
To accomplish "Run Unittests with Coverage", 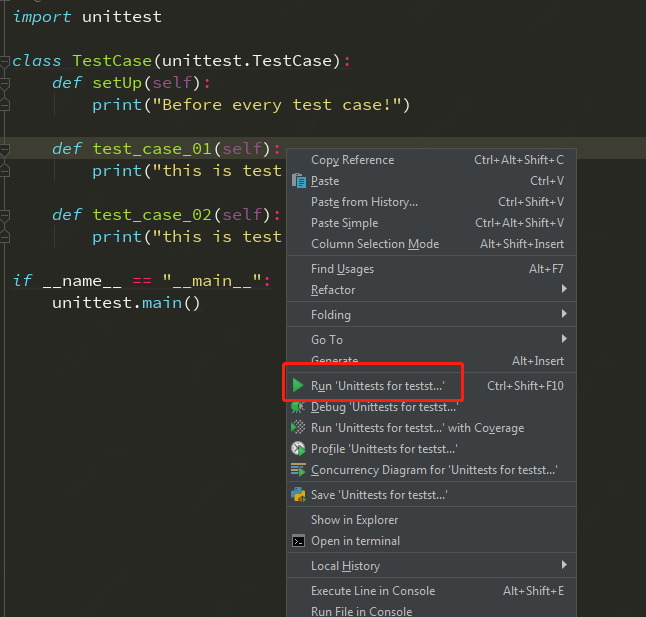I will point(431,428).
